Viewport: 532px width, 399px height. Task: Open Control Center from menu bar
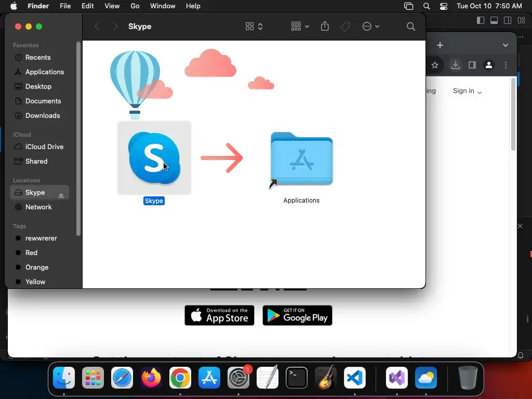444,6
